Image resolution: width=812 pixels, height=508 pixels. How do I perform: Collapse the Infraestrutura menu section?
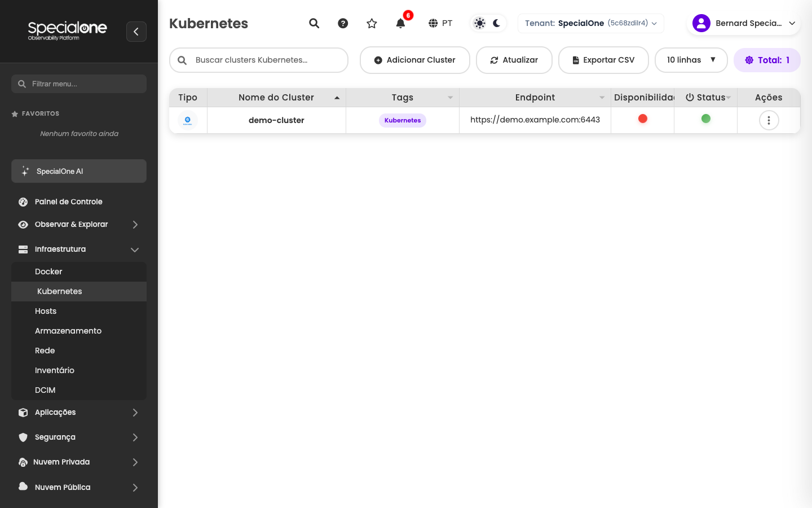(79, 249)
